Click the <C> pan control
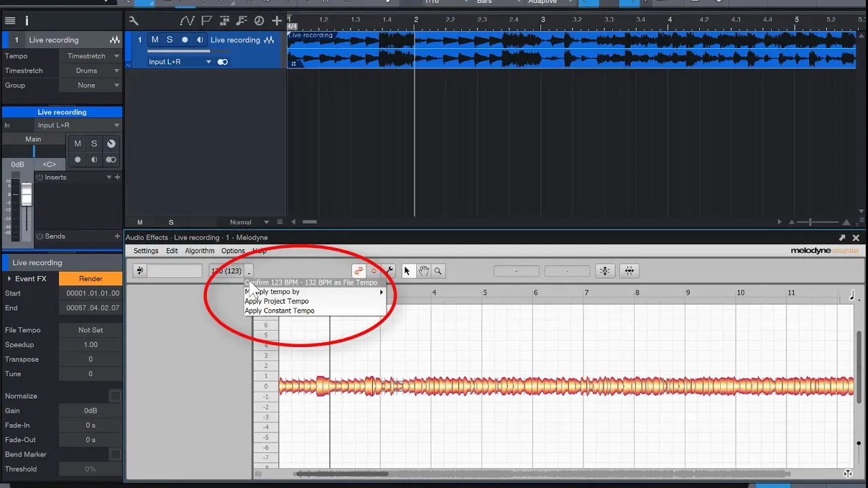 point(49,164)
